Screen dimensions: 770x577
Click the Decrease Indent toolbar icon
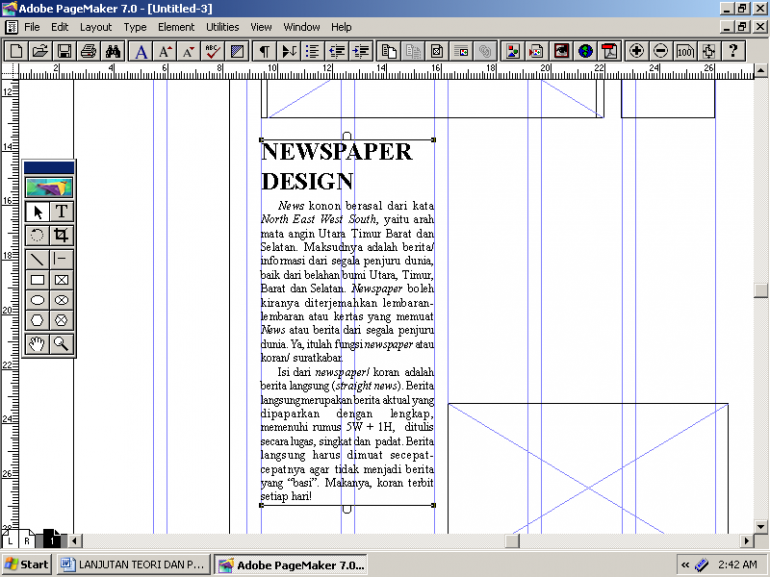(337, 51)
